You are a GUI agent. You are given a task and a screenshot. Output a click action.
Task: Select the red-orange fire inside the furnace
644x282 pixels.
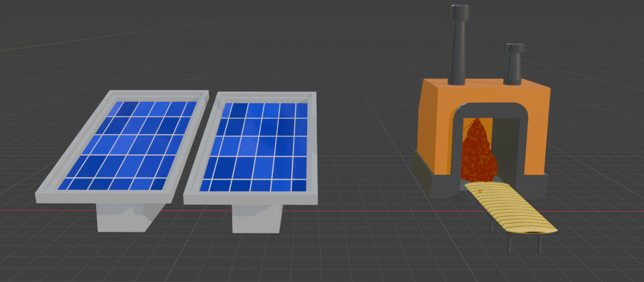point(478,152)
